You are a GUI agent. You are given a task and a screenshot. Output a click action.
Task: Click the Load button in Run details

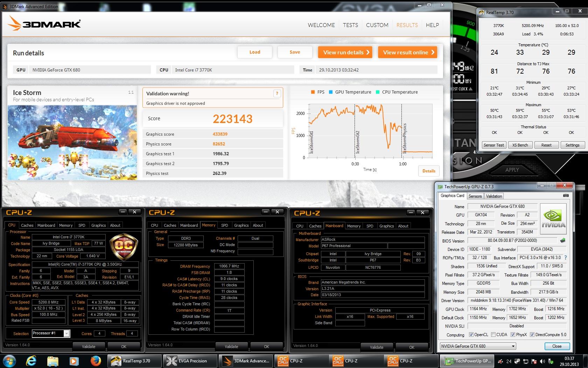[255, 52]
